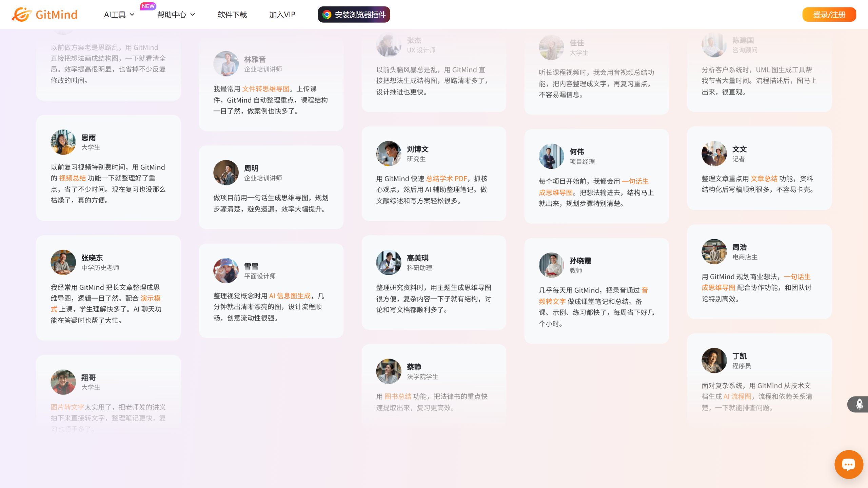
Task: Open the 总结学术 PDF link in 刘博文's review
Action: coord(446,179)
